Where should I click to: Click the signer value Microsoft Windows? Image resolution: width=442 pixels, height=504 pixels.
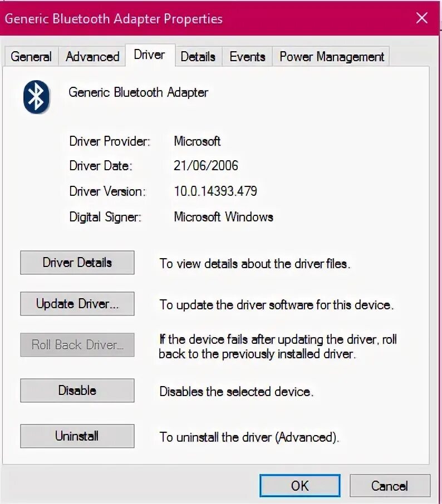coord(224,217)
